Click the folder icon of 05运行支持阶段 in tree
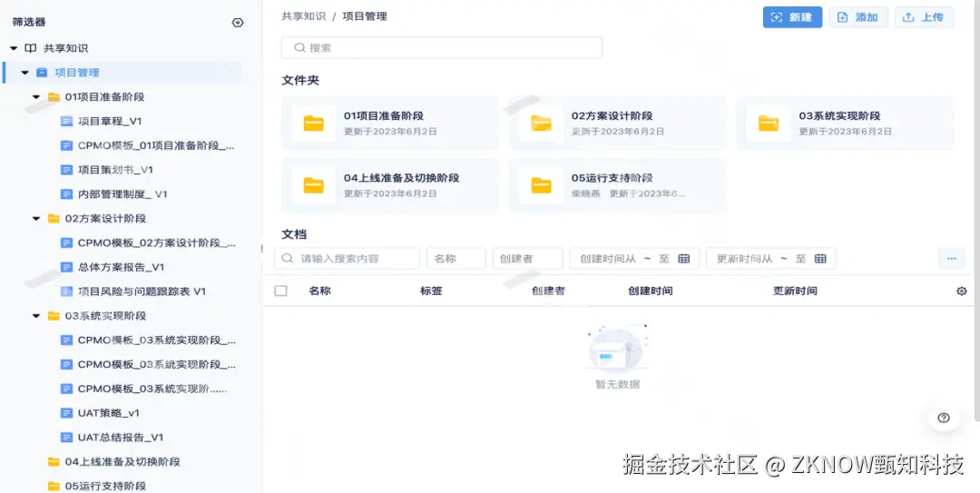980x493 pixels. (x=54, y=486)
